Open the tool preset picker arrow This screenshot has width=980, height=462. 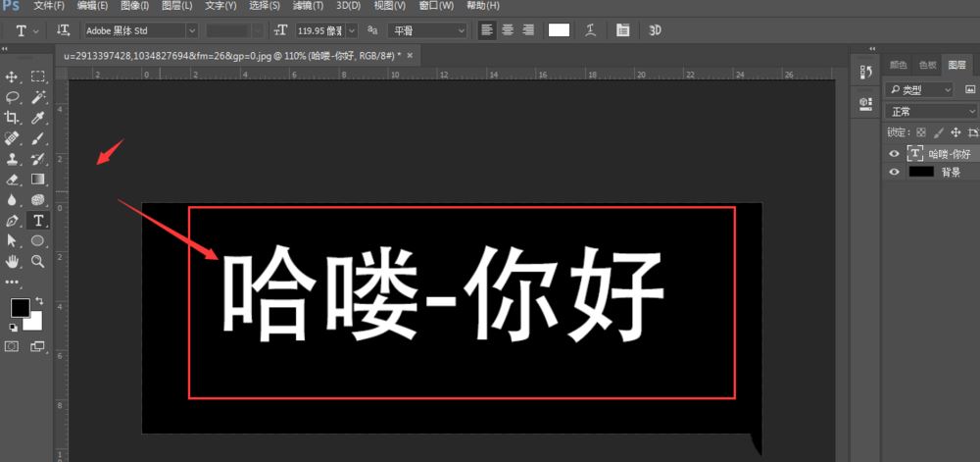click(35, 30)
